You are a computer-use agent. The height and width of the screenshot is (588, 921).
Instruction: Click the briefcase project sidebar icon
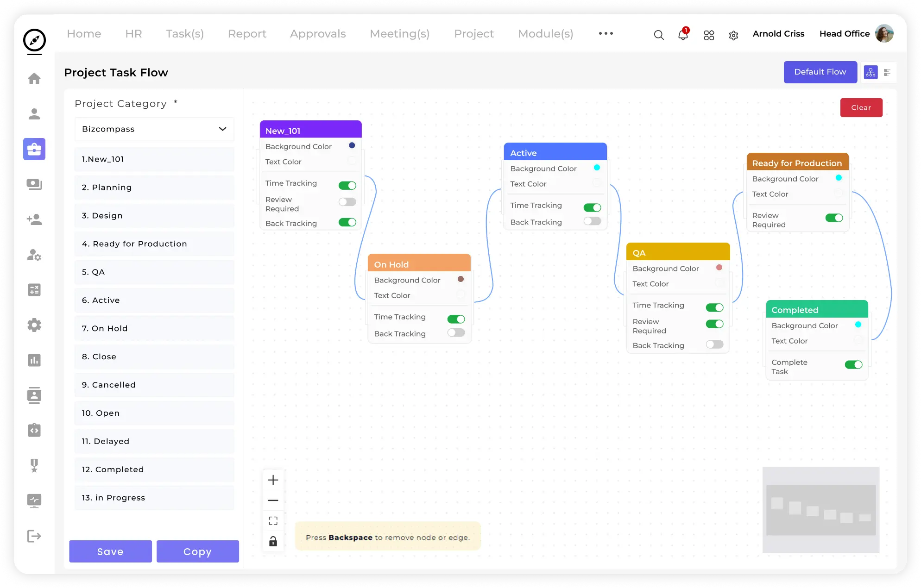coord(34,149)
